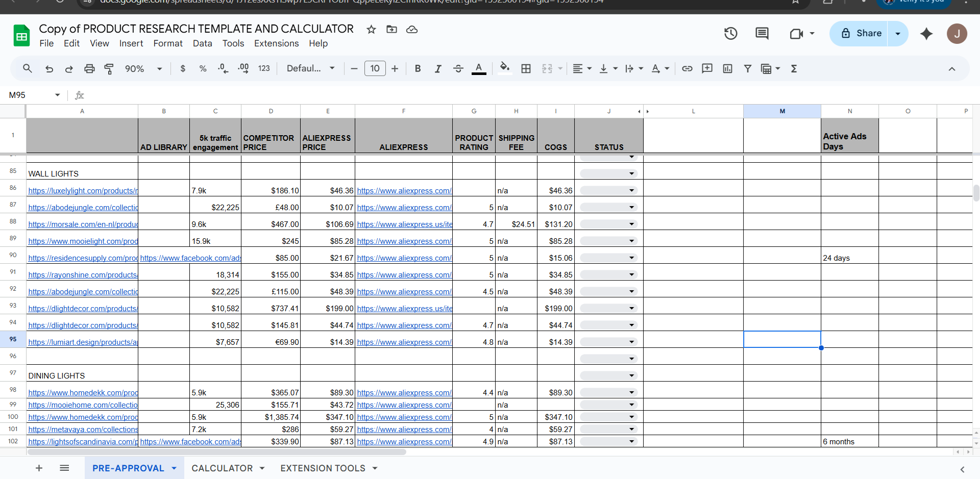Toggle strikethrough formatting
The image size is (980, 479).
pyautogui.click(x=458, y=69)
